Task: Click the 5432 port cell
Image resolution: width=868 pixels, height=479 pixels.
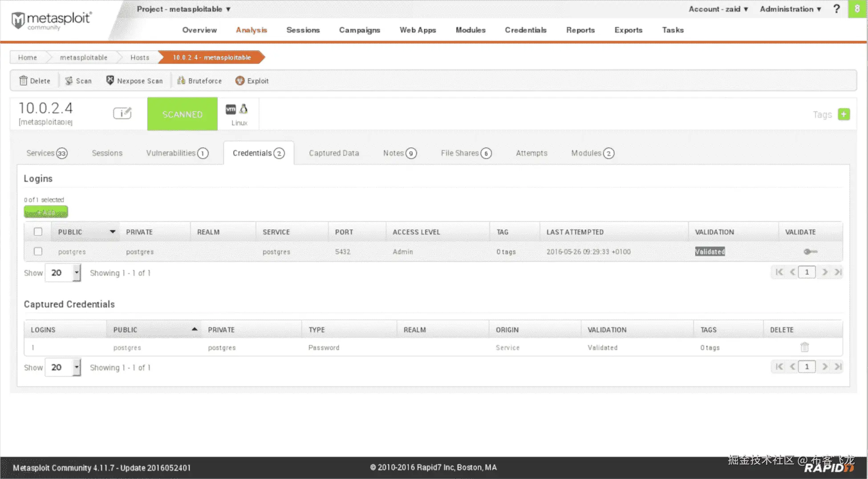Action: pyautogui.click(x=343, y=252)
